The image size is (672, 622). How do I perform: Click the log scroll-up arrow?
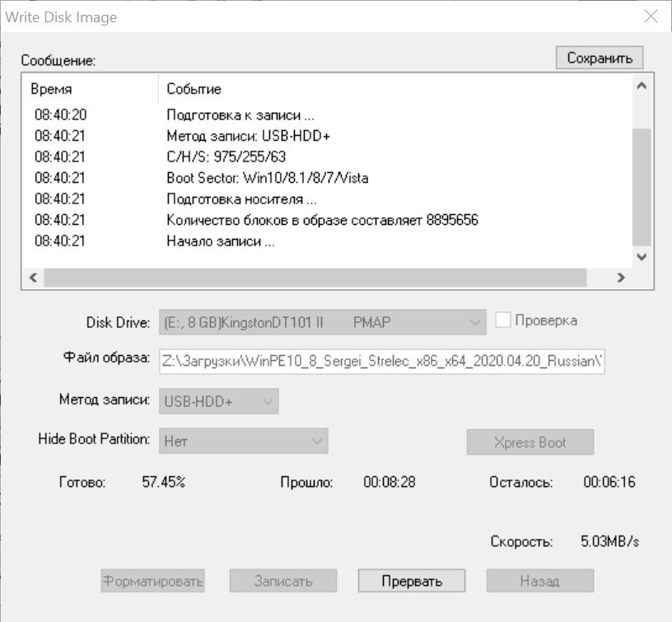click(x=642, y=86)
